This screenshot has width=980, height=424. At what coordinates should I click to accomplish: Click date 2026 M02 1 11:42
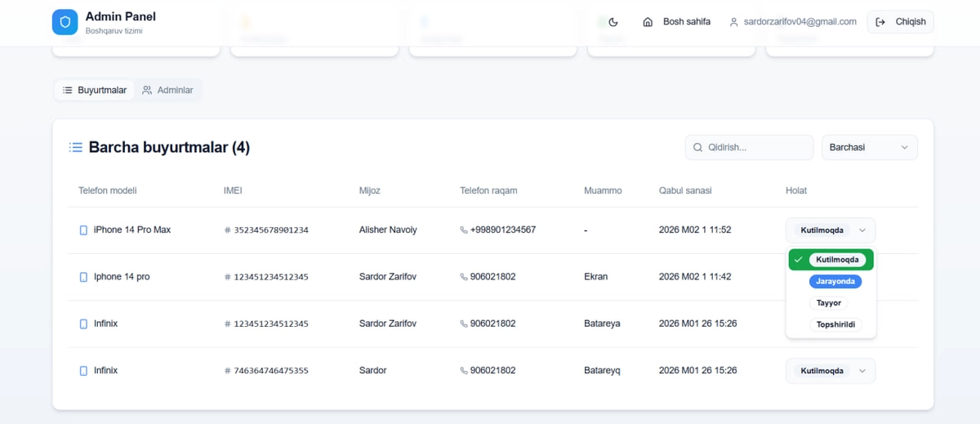[695, 277]
